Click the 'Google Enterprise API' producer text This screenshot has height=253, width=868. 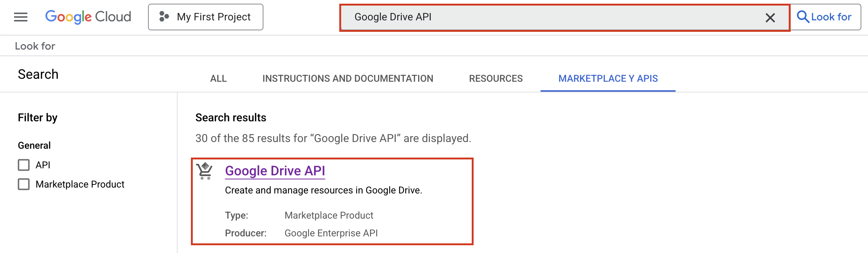pos(331,233)
